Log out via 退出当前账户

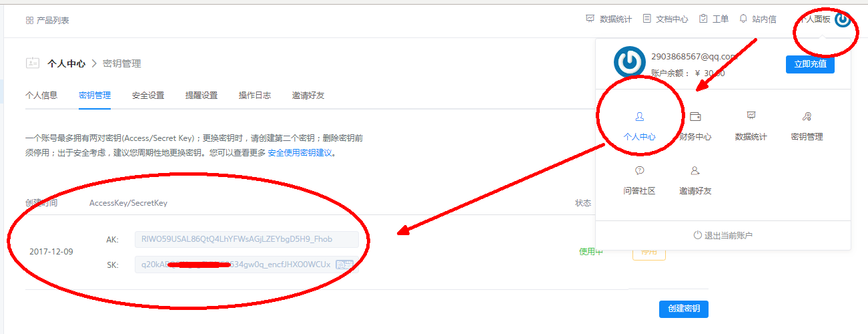[723, 235]
